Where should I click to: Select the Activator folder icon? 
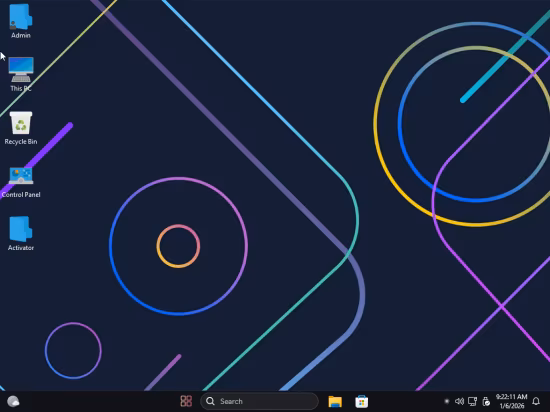(x=21, y=233)
